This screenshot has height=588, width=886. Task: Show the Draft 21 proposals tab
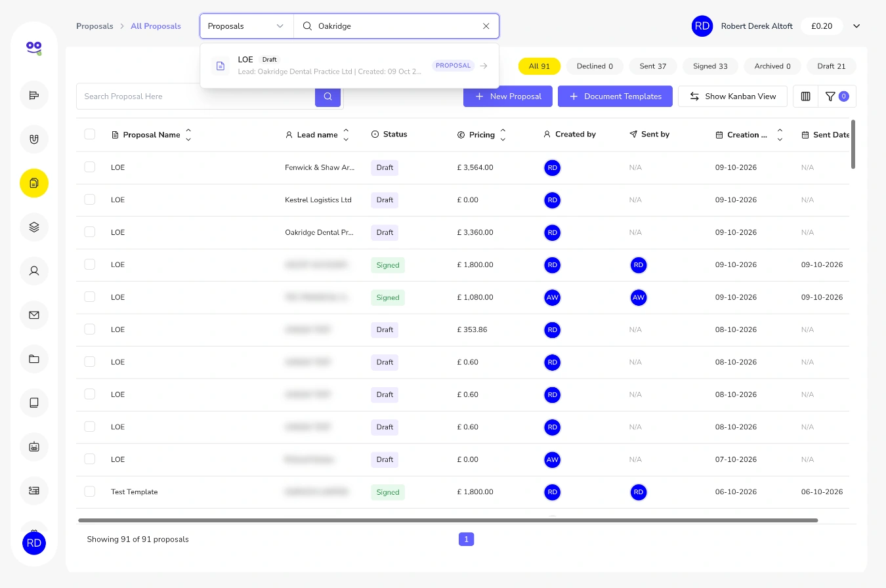[x=832, y=66]
